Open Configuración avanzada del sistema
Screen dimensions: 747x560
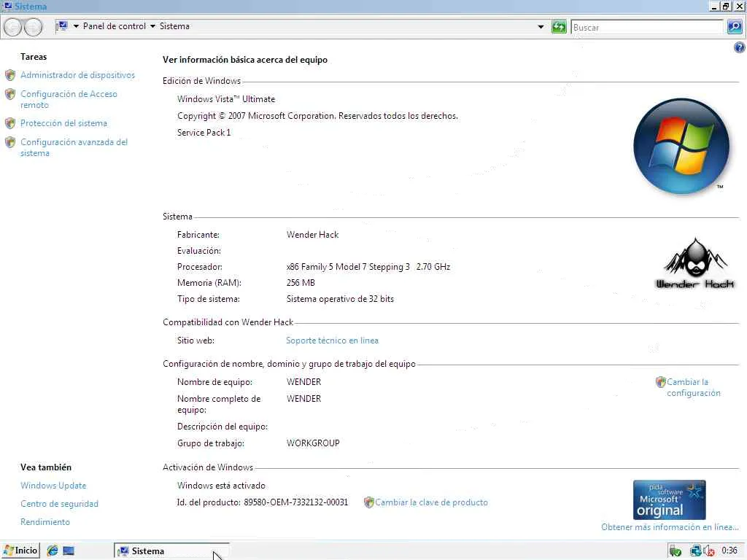pyautogui.click(x=74, y=147)
